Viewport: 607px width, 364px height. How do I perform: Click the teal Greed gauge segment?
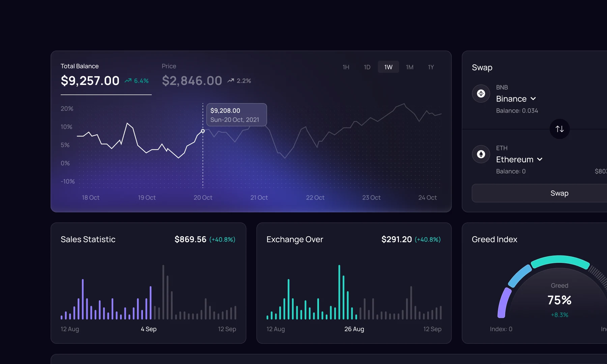[x=560, y=262]
